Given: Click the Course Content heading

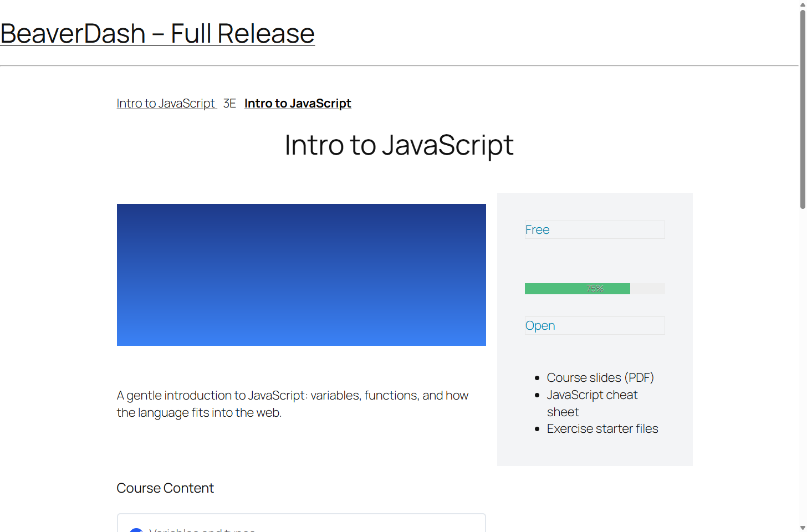Looking at the screenshot, I should pyautogui.click(x=165, y=488).
